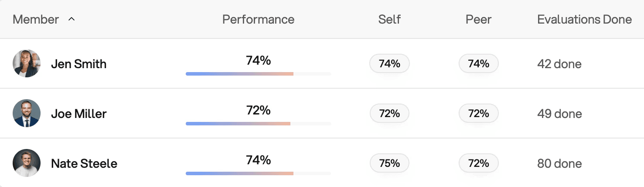
Task: Click Joe Miller's 49 done evaluations text
Action: (559, 114)
